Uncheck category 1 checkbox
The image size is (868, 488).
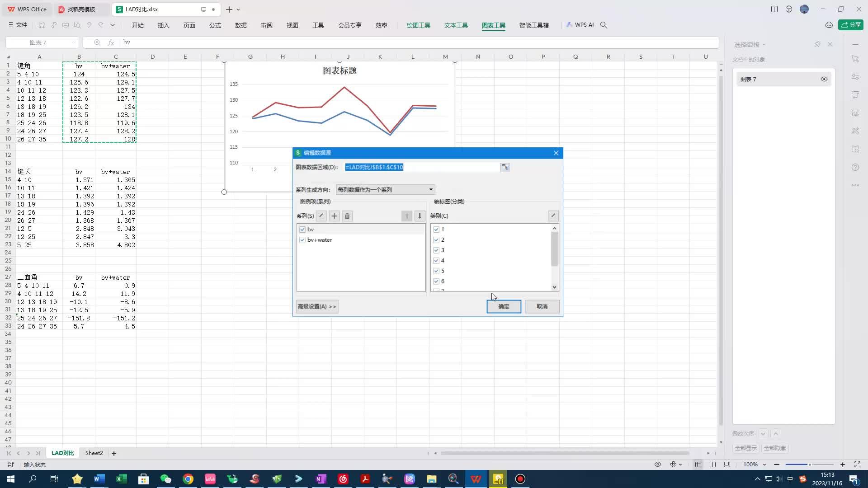point(436,230)
